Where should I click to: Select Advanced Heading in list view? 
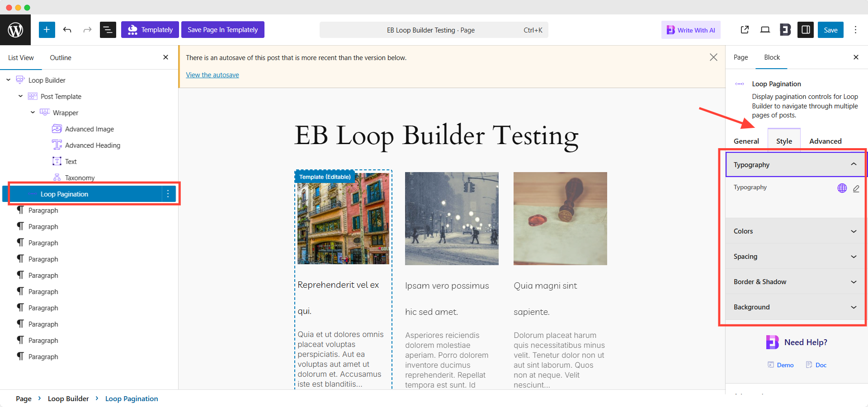[x=93, y=145]
